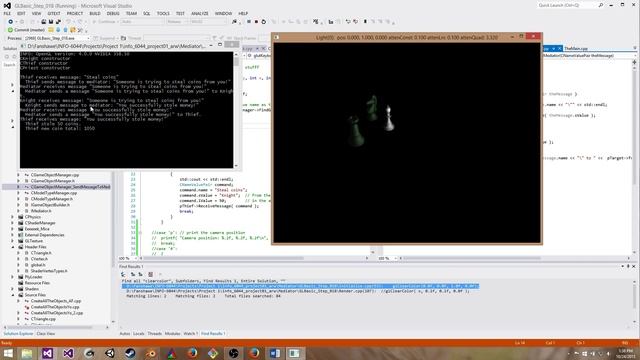The height and width of the screenshot is (360, 640).
Task: Switch to the Modules tab
Action: coord(172,333)
